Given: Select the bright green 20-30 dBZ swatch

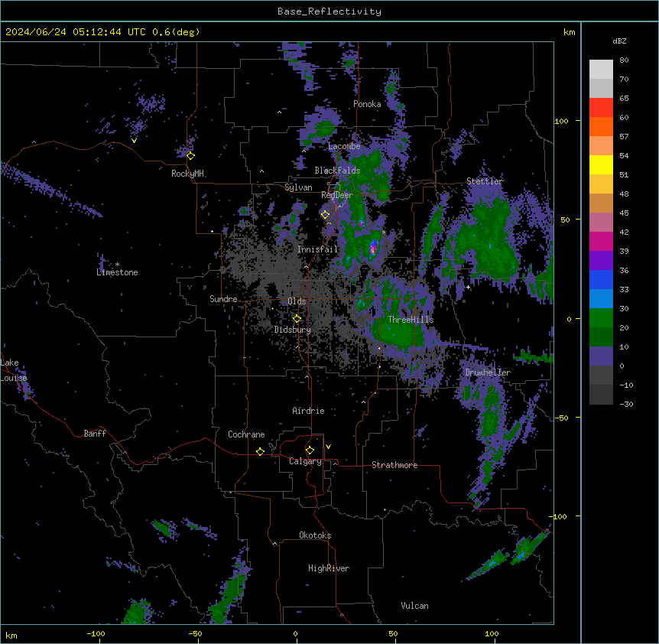Looking at the screenshot, I should click(601, 318).
